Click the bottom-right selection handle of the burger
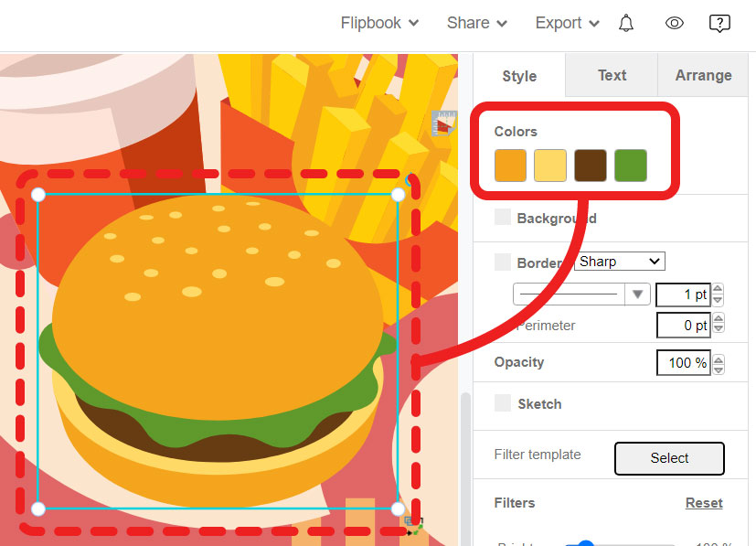 398,509
